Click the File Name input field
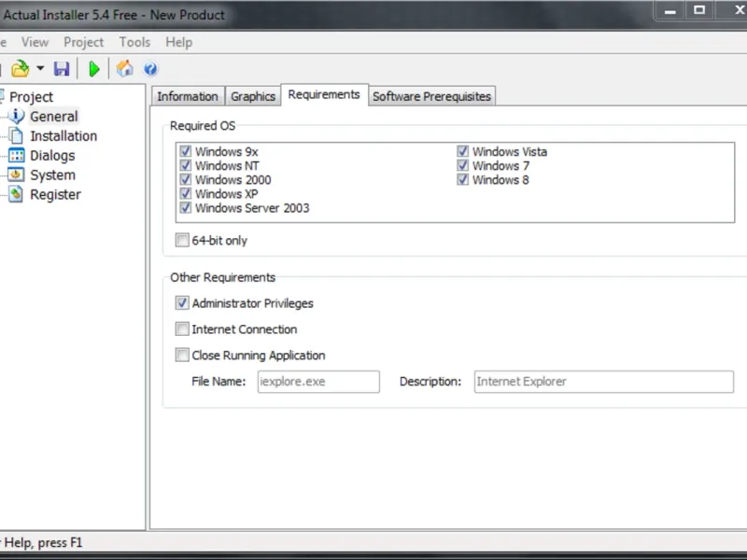This screenshot has height=560, width=747. (318, 382)
